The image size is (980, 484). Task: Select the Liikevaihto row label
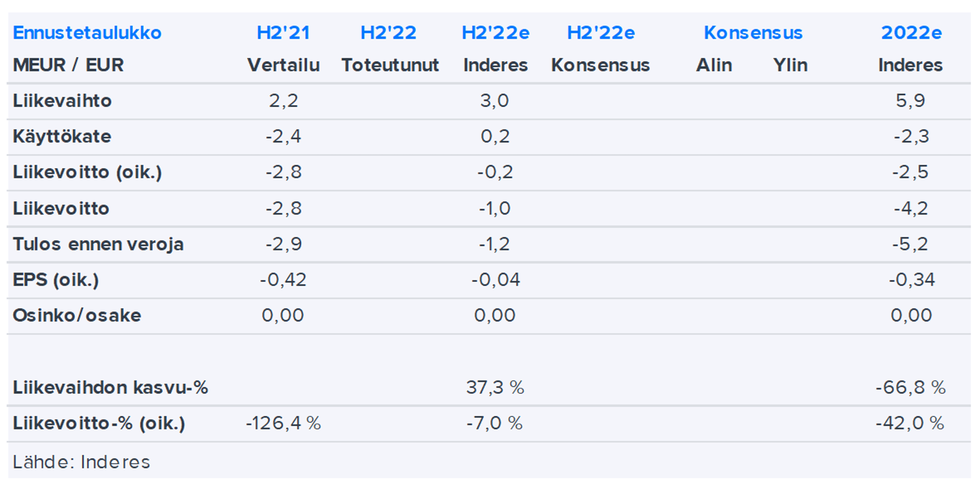click(62, 101)
